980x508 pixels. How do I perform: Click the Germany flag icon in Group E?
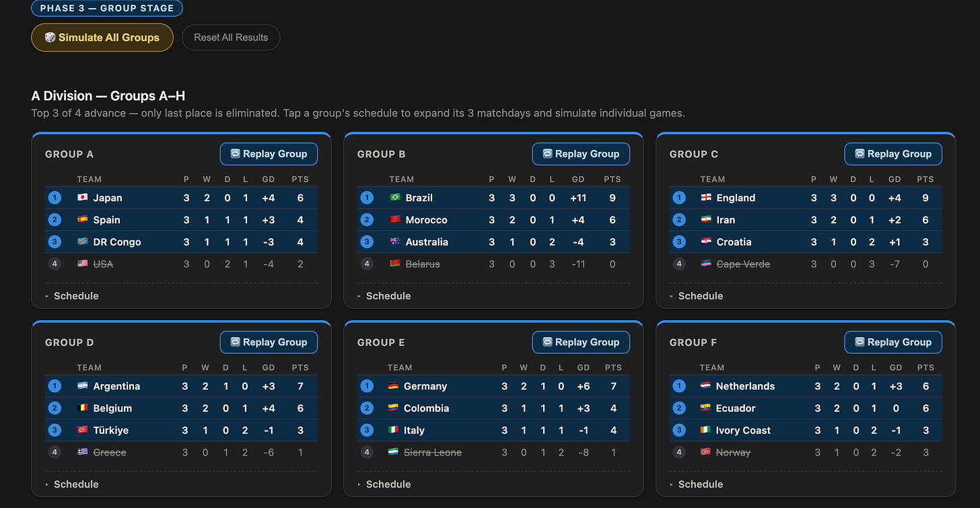tap(394, 386)
